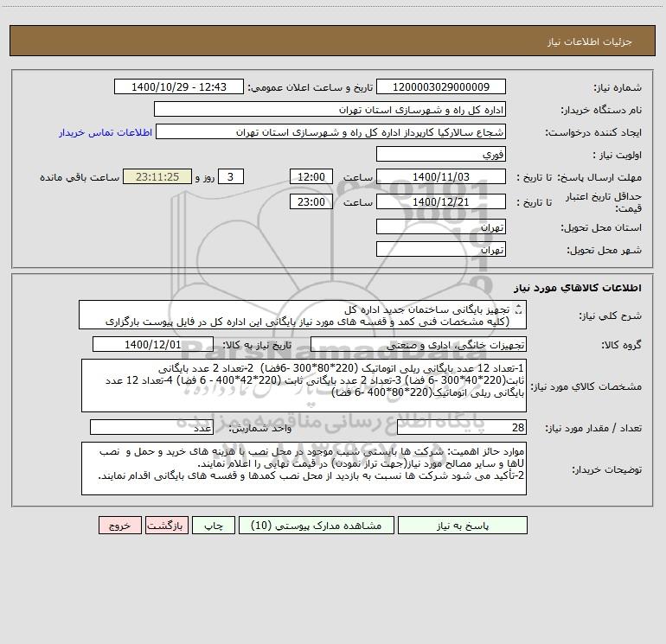Click the استان محل تحویل label
Screen dimensions: 666x644
(601, 227)
